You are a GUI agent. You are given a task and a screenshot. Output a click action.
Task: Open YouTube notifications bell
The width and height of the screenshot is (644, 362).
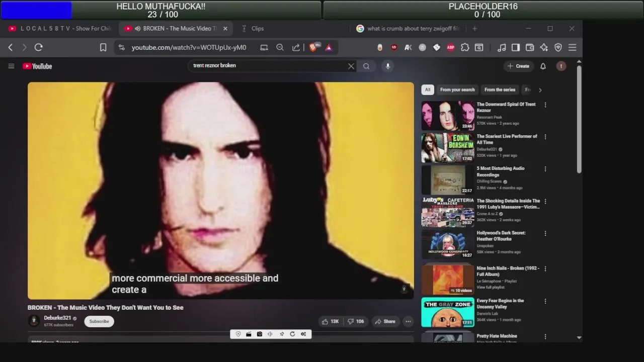point(543,66)
